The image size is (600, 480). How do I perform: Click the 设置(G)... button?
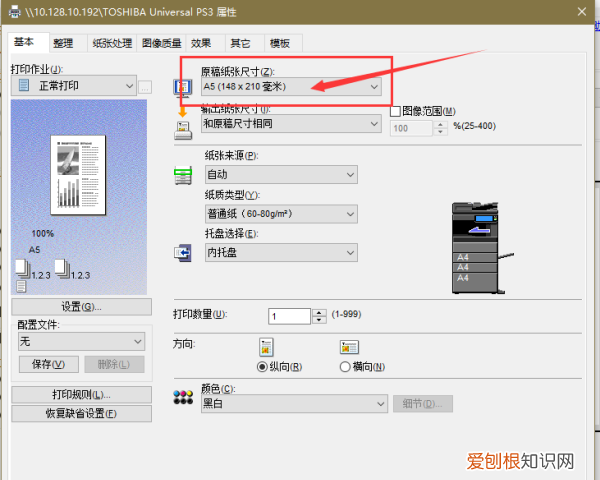click(x=82, y=307)
